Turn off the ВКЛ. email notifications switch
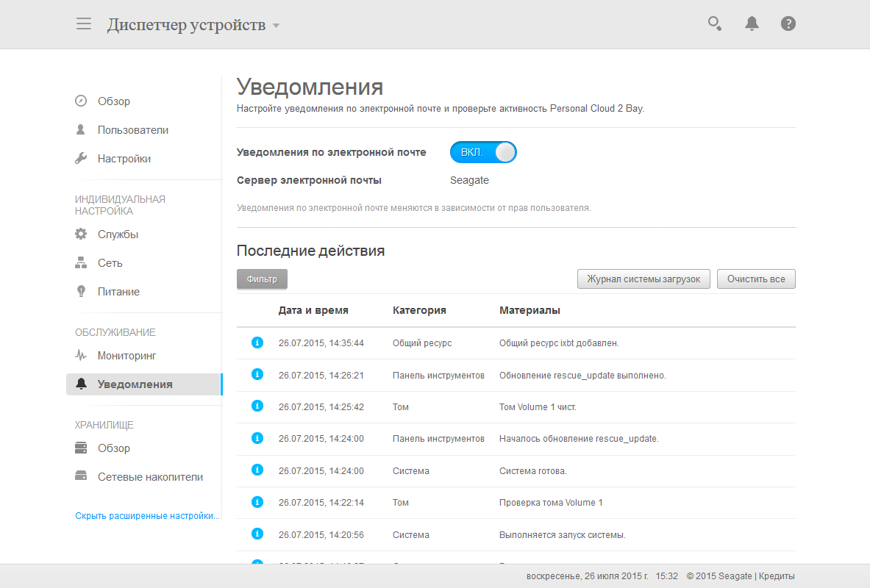 [483, 153]
